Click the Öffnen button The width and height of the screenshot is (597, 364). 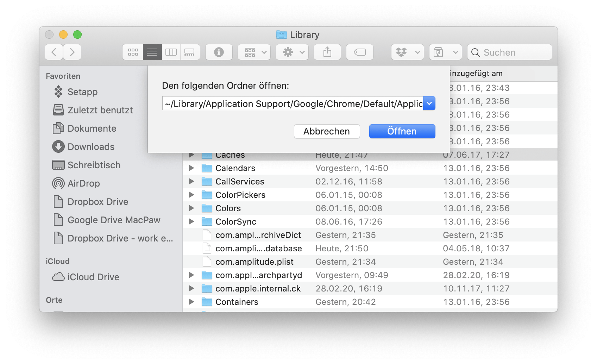[x=402, y=131]
